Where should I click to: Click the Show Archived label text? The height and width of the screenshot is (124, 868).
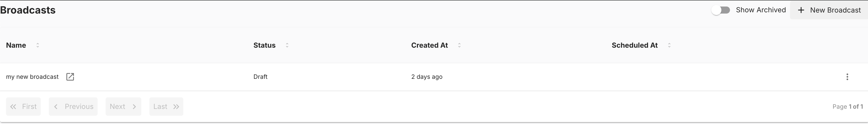coord(761,10)
